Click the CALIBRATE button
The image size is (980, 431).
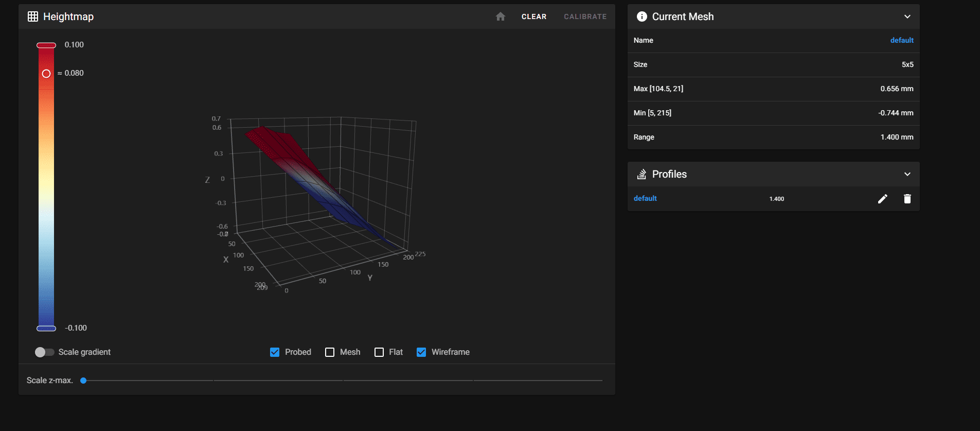tap(585, 16)
